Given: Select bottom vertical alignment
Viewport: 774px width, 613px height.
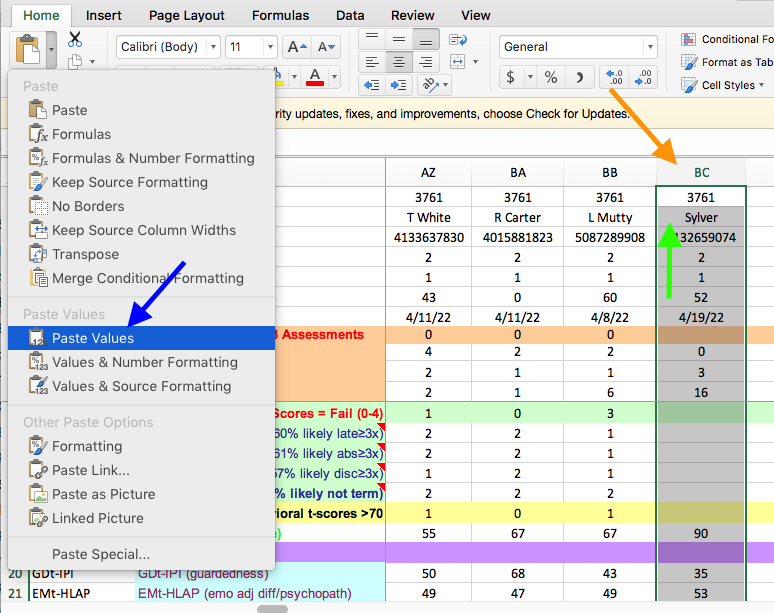Looking at the screenshot, I should pos(426,39).
